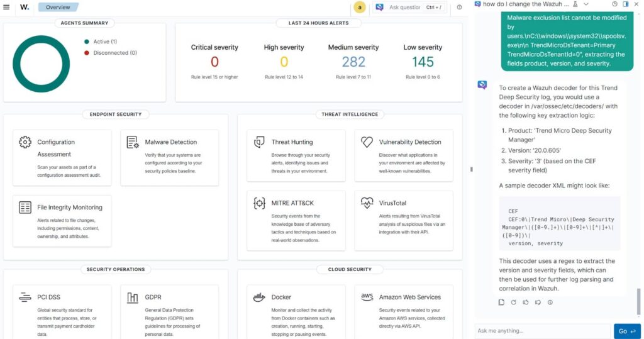Regenerate the assistant's chat response
Screen dimensions: 644x339
[x=513, y=303]
